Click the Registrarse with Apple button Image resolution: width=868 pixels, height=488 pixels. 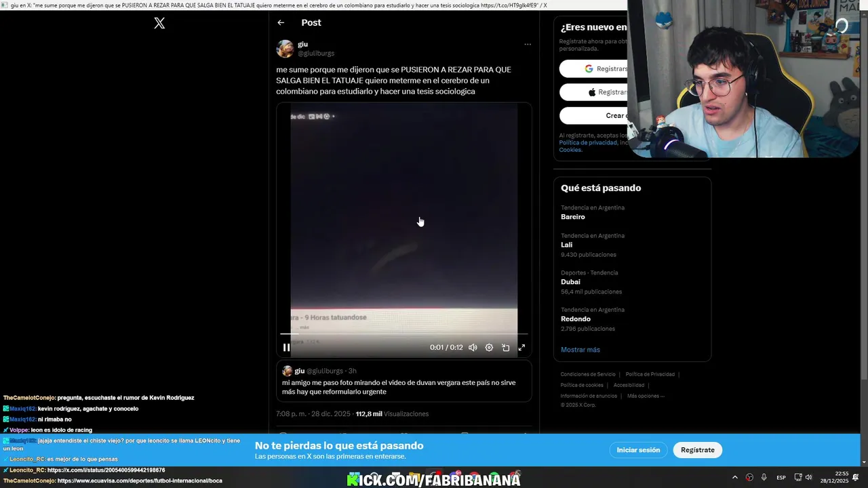[593, 92]
